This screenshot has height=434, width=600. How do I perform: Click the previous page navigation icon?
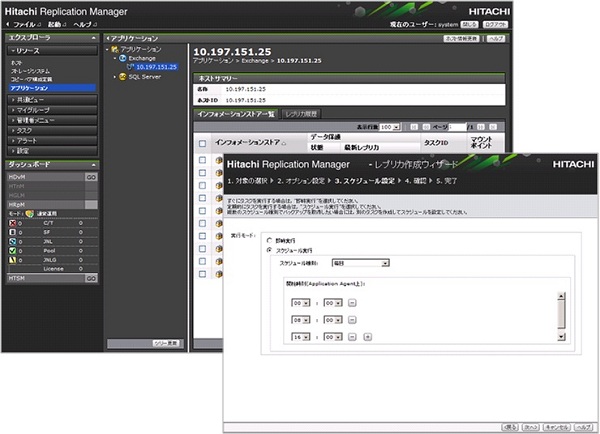(426, 127)
